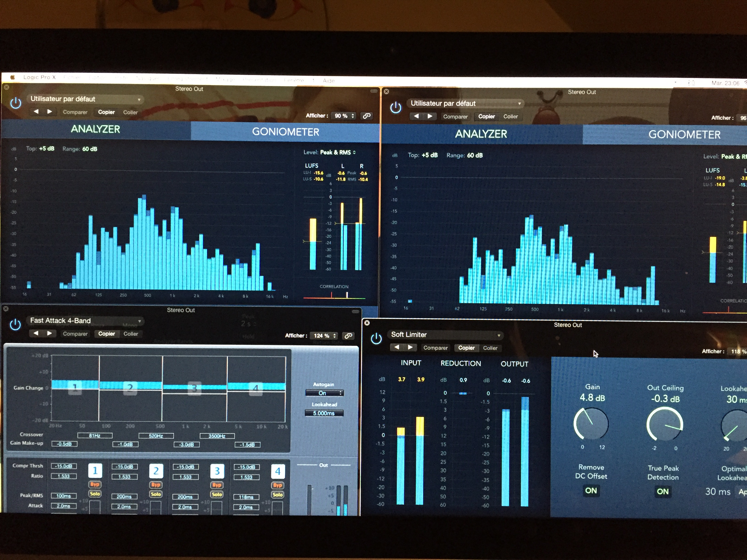This screenshot has width=747, height=560.
Task: Next preset arrow in Soft Limiter window
Action: [410, 347]
